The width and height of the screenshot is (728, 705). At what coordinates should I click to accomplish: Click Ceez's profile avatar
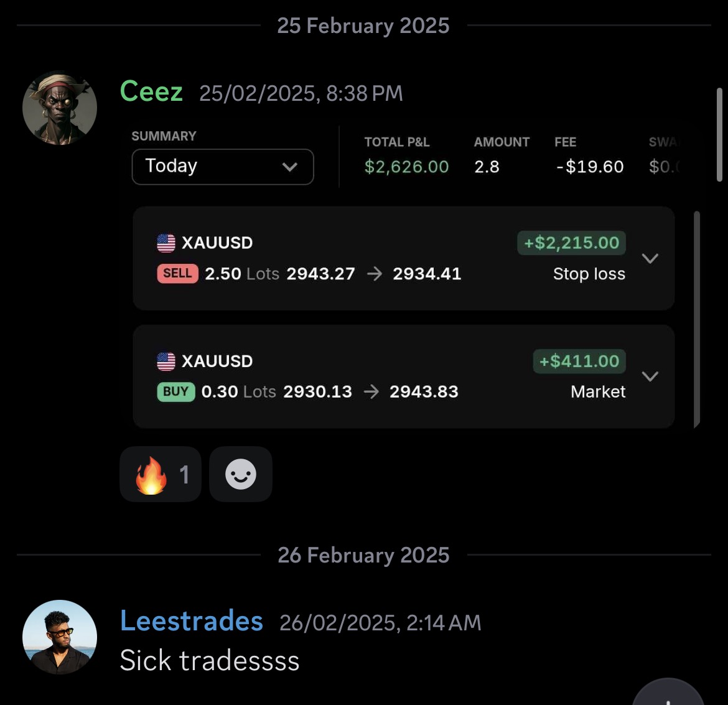[60, 108]
